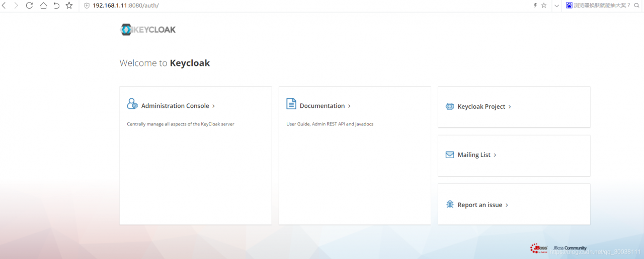Click 'Centrally manage all aspects' description text
The width and height of the screenshot is (644, 259).
181,124
